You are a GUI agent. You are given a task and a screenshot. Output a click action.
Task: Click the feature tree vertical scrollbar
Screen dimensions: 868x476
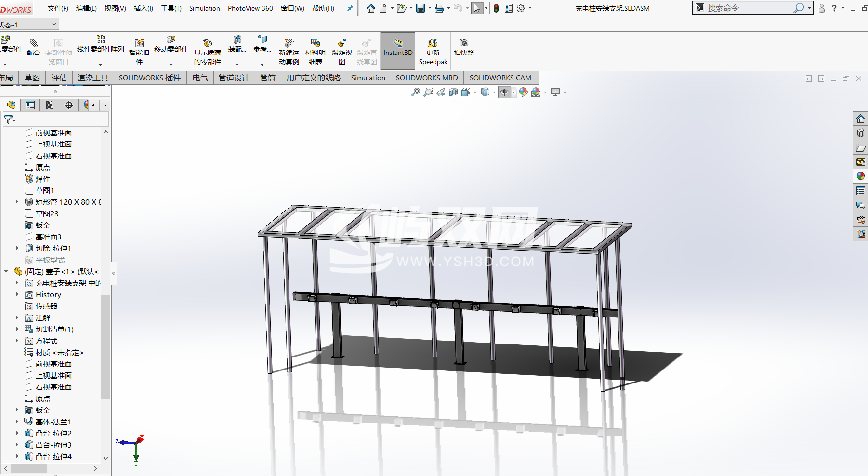click(x=105, y=347)
